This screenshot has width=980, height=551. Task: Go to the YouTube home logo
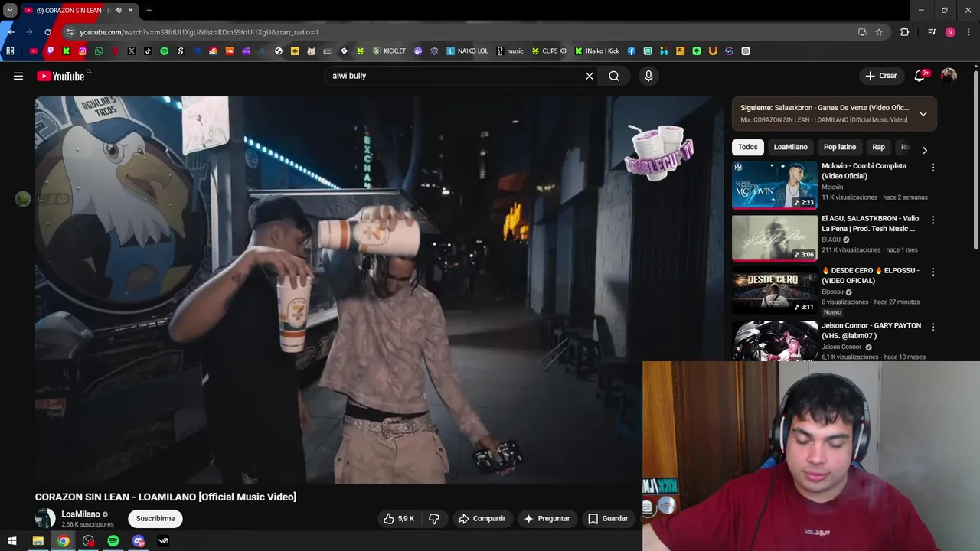(60, 76)
